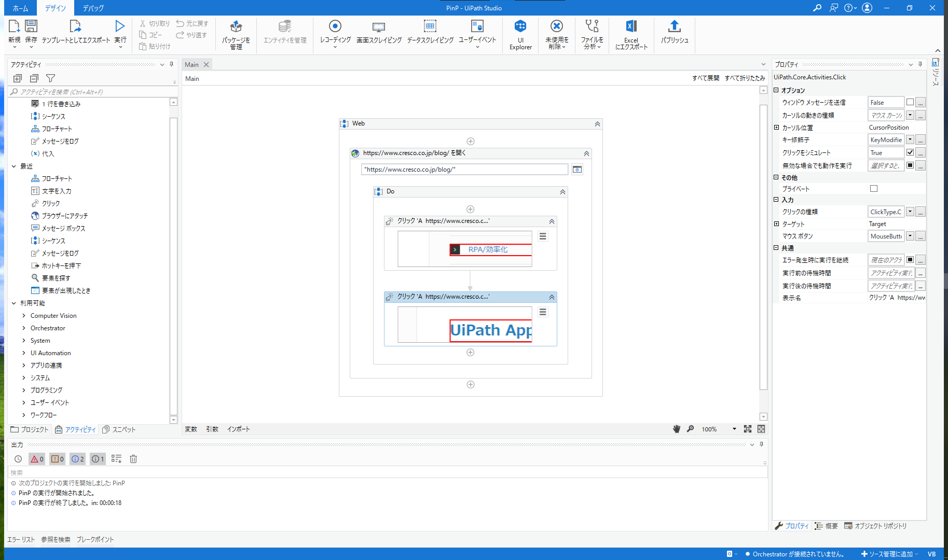Click the template export icon

click(75, 26)
